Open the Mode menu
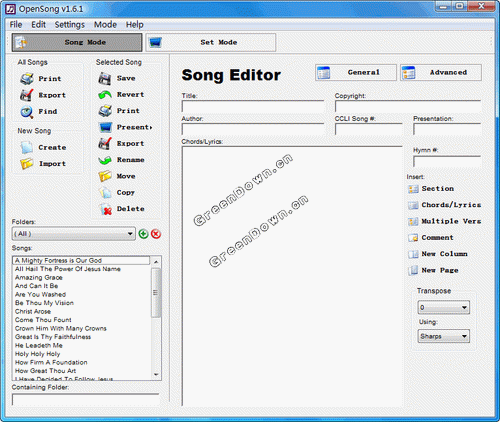The height and width of the screenshot is (422, 500). (105, 25)
